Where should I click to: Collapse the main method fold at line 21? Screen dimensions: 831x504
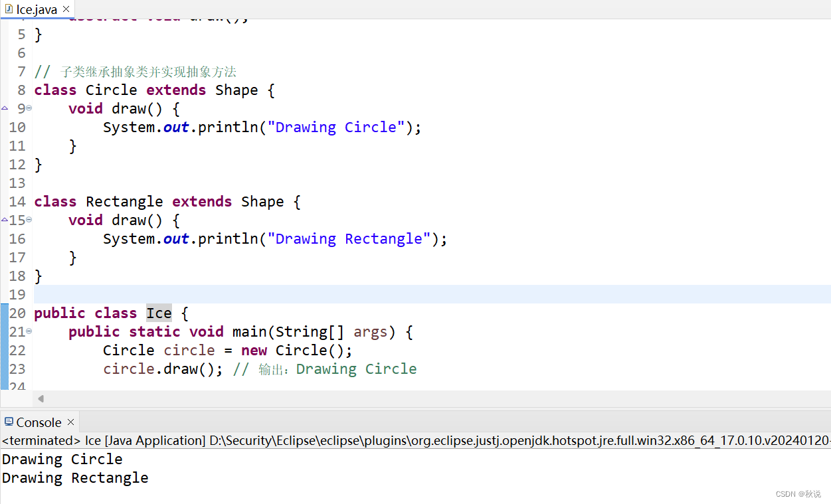click(x=29, y=331)
